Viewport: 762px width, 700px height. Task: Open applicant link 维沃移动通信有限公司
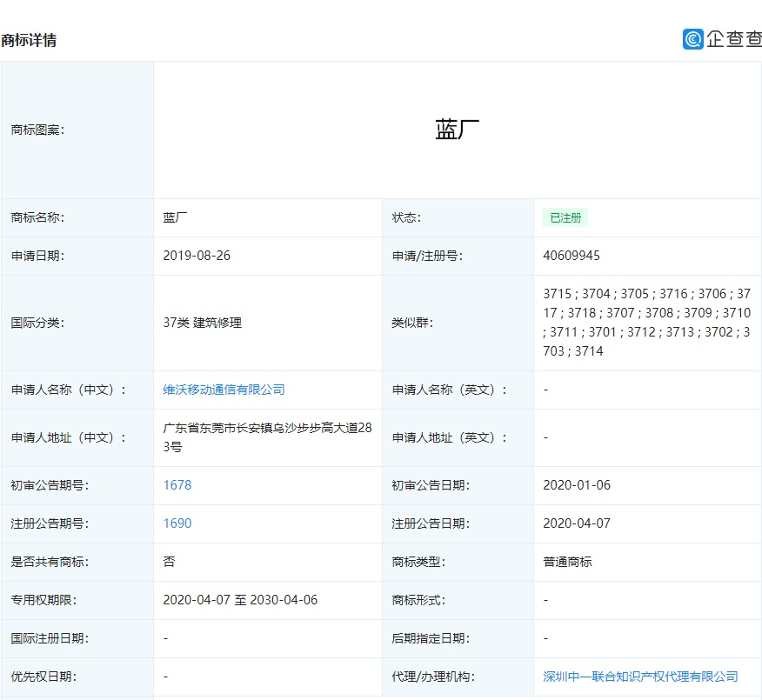(224, 390)
